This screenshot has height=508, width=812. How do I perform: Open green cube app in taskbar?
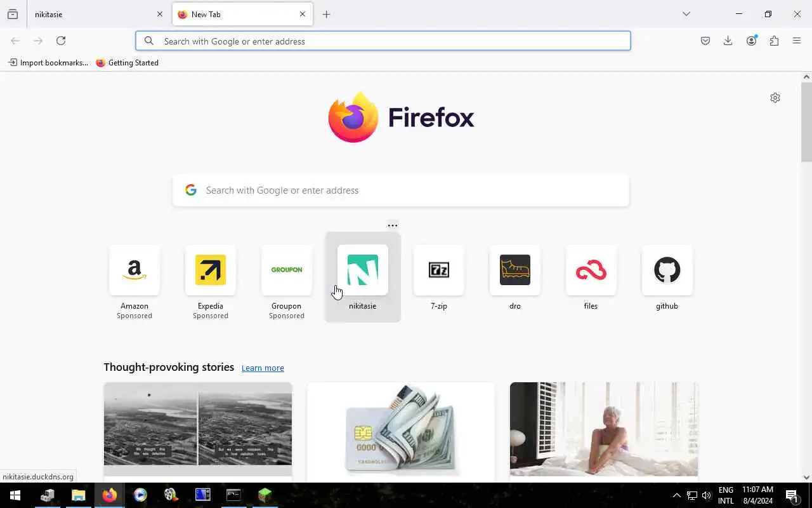(265, 495)
